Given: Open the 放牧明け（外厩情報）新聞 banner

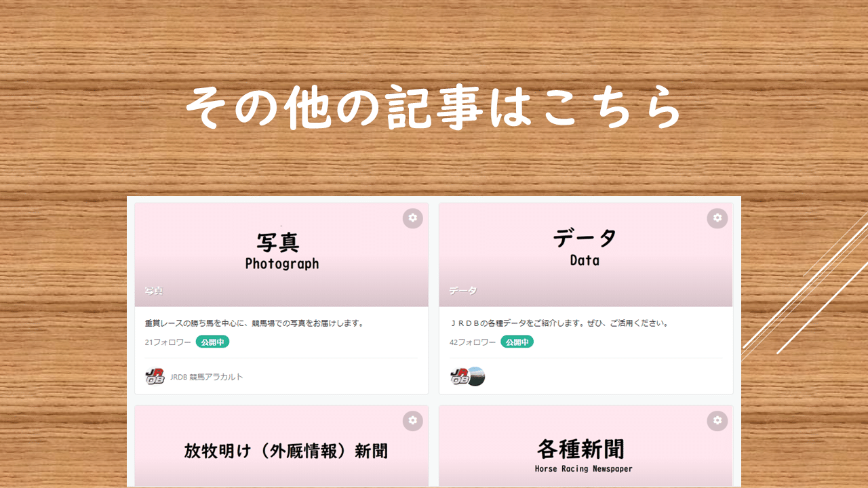Looking at the screenshot, I should [x=281, y=445].
